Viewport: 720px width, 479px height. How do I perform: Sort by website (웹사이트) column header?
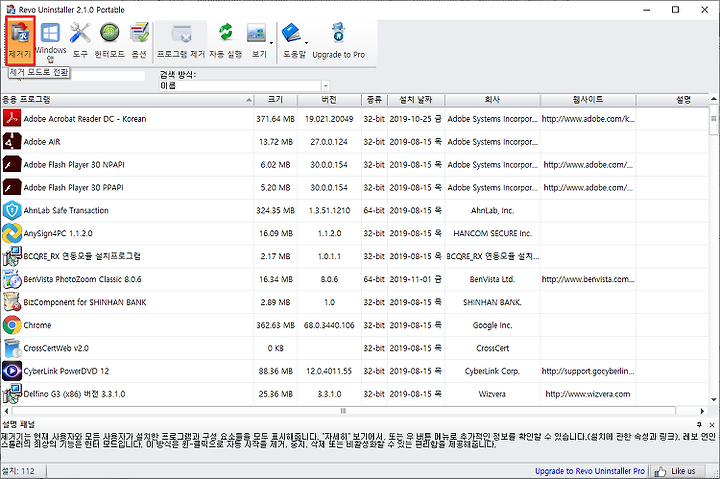click(588, 100)
